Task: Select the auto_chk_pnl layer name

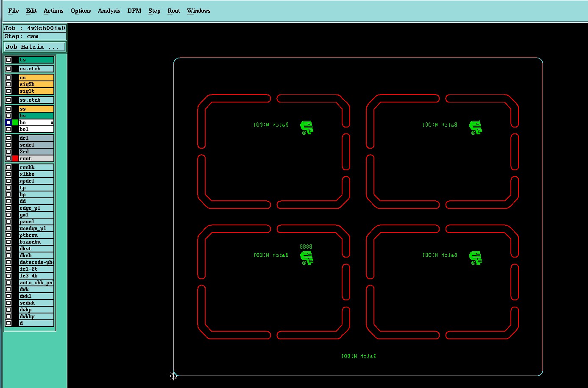Action: pos(36,283)
